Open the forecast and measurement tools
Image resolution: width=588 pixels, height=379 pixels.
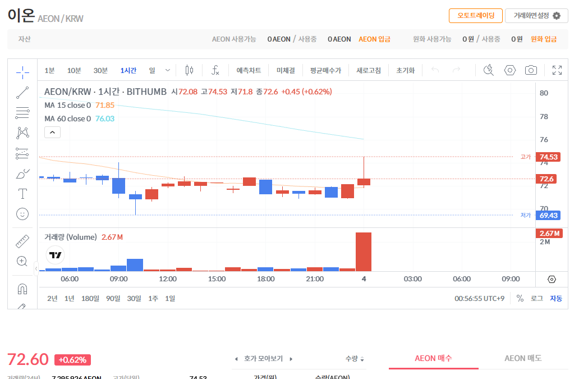[22, 153]
